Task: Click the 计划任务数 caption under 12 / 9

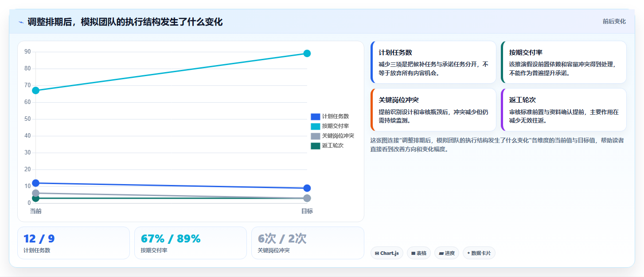Action: coord(37,250)
